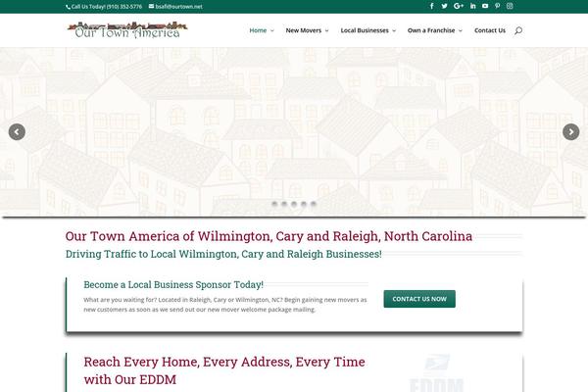This screenshot has height=392, width=588.
Task: Open the Contact Us menu item
Action: (490, 30)
